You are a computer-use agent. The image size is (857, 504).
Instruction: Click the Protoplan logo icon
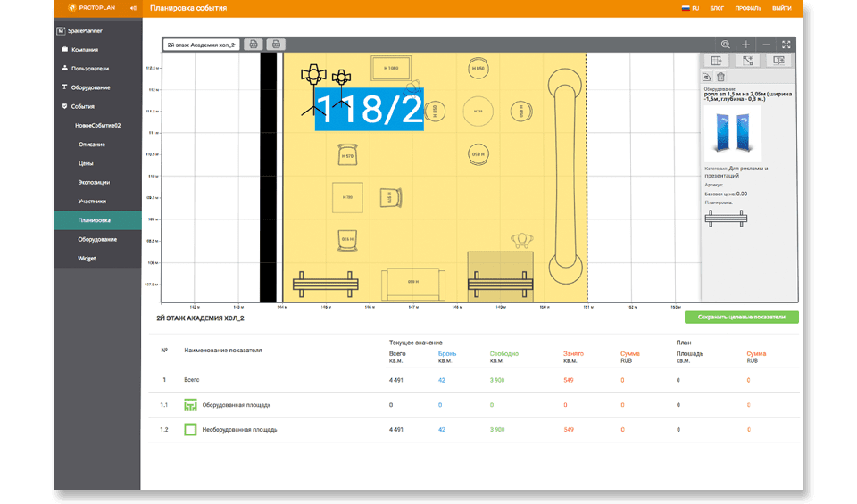click(x=71, y=8)
